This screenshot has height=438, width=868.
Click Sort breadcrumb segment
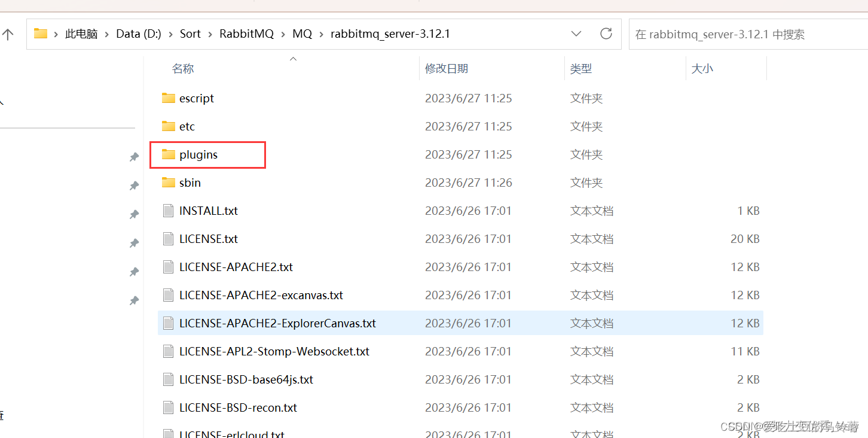coord(190,34)
